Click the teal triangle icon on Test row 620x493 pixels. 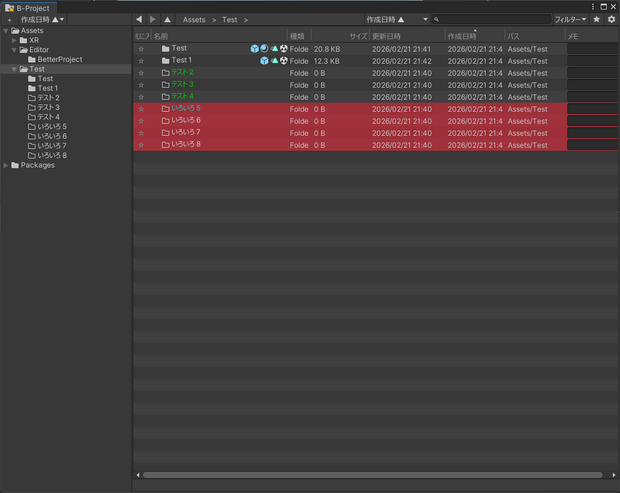click(274, 49)
